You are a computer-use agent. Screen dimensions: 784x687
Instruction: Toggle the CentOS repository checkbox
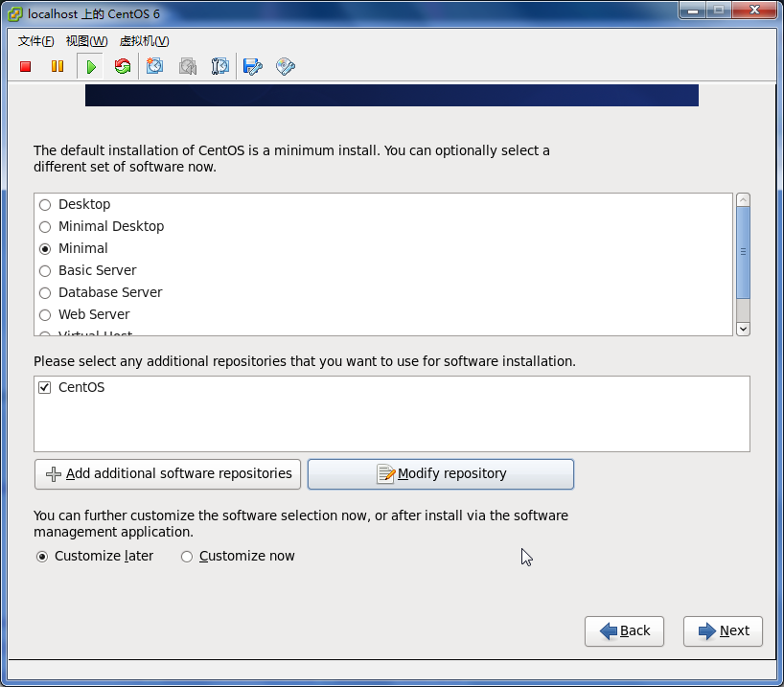pyautogui.click(x=44, y=387)
